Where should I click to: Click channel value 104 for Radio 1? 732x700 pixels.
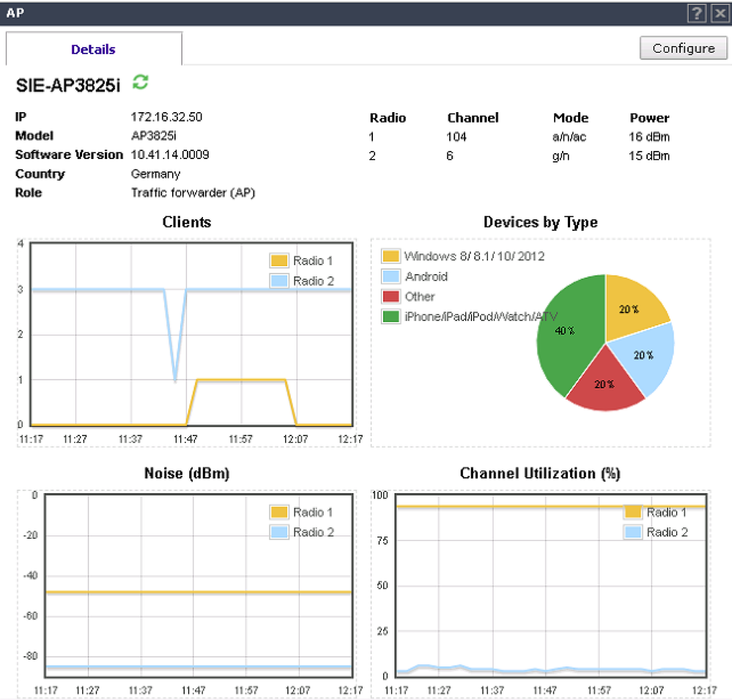pos(456,137)
